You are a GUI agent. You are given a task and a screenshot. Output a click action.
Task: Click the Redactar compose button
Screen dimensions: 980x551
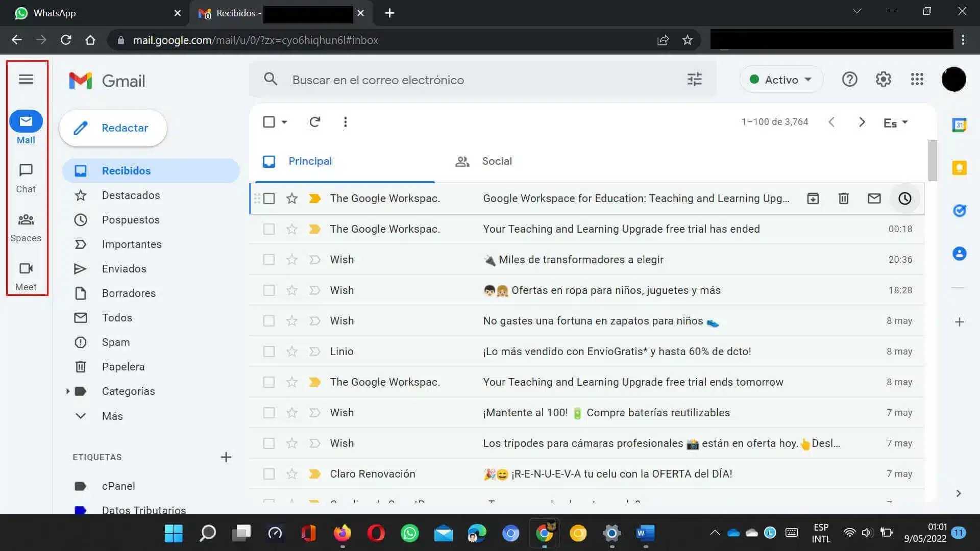point(113,128)
